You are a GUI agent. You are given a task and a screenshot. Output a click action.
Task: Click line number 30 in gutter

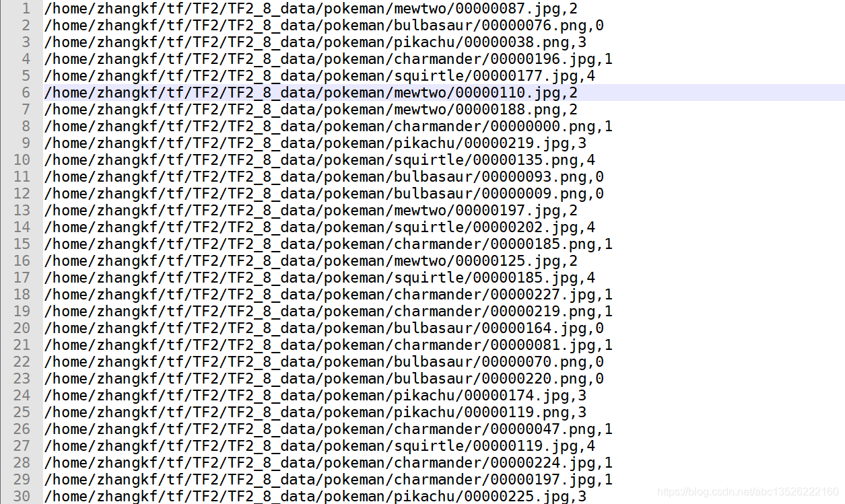click(22, 497)
